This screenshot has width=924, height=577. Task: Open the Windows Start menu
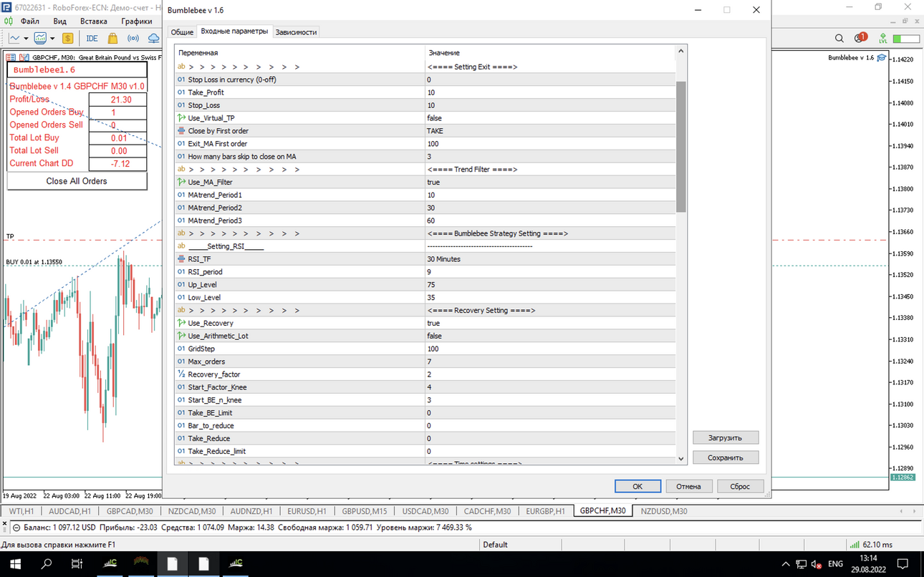pos(16,564)
